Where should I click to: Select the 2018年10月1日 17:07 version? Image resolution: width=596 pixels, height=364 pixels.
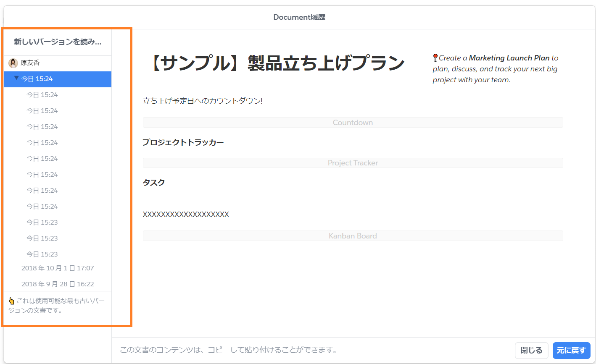58,268
